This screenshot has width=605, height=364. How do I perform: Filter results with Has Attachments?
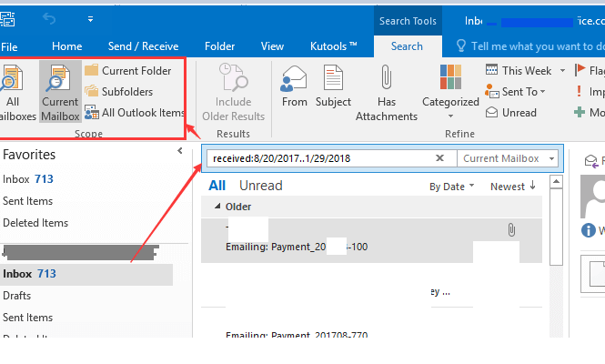coord(387,93)
